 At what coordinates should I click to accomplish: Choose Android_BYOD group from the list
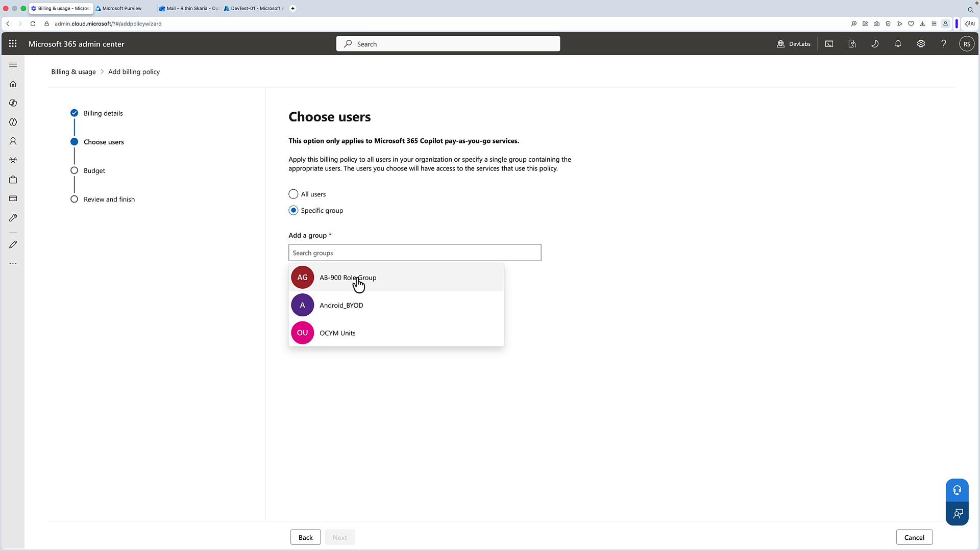tap(396, 305)
